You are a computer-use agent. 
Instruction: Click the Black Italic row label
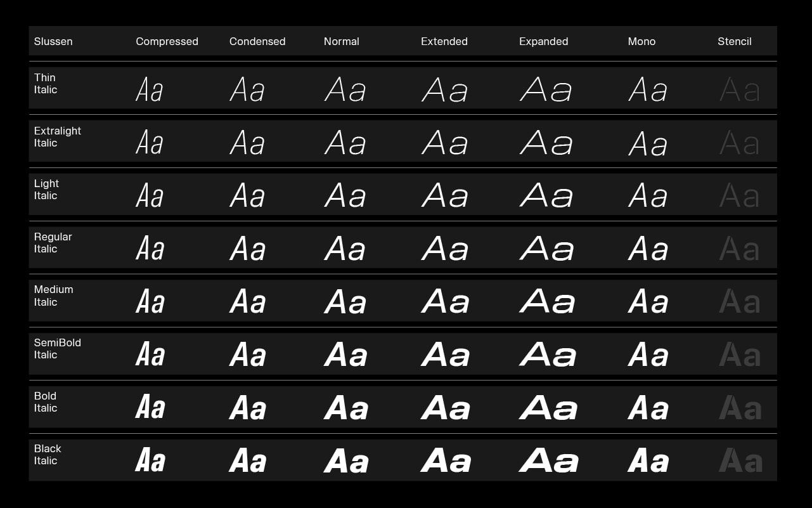point(48,455)
